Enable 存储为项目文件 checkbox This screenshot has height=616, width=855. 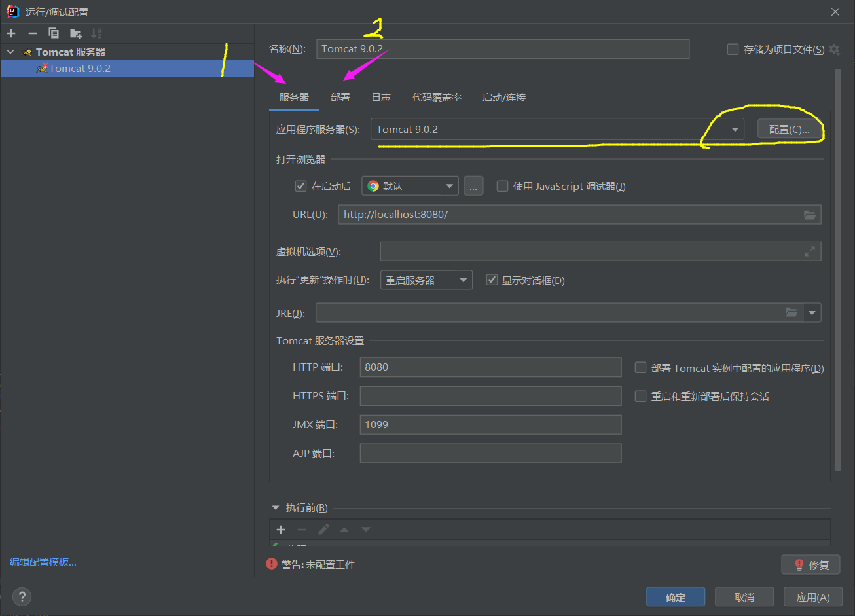[x=733, y=49]
